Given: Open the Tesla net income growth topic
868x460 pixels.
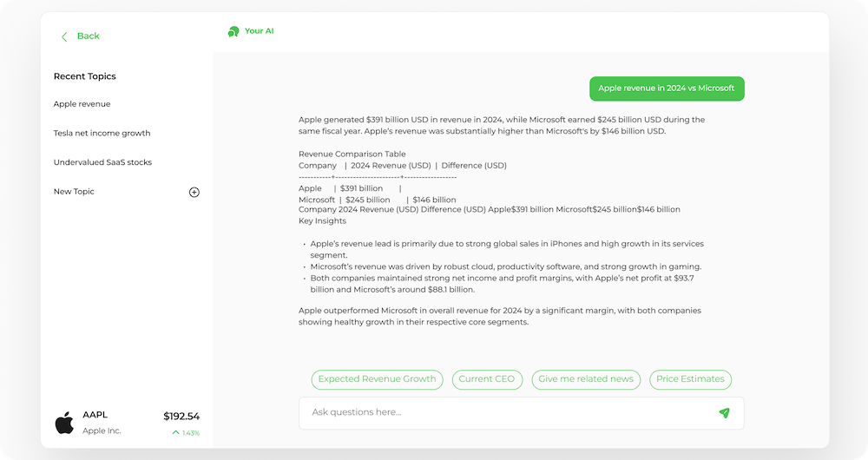Looking at the screenshot, I should 102,134.
